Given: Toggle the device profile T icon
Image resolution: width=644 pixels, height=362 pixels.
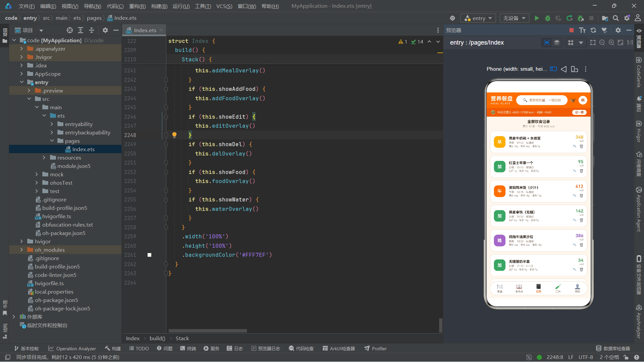Looking at the screenshot, I should point(553,69).
